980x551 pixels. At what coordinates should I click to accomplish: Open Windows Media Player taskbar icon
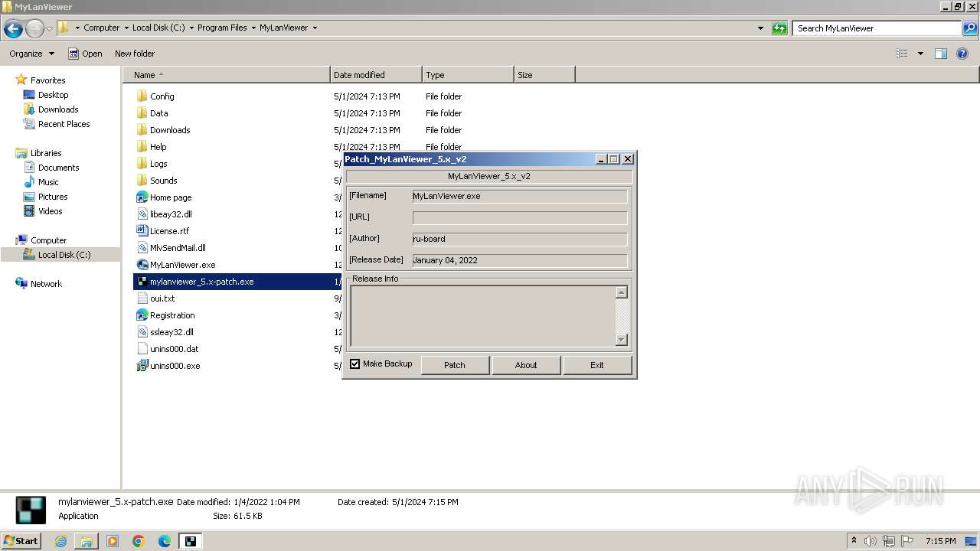[x=113, y=541]
